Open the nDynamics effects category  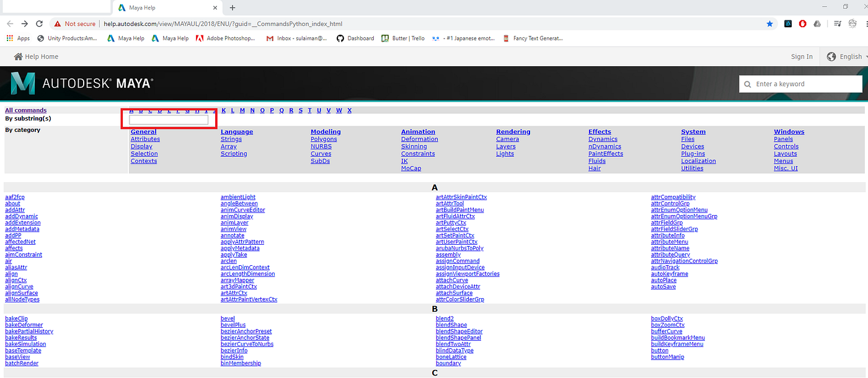pyautogui.click(x=603, y=146)
